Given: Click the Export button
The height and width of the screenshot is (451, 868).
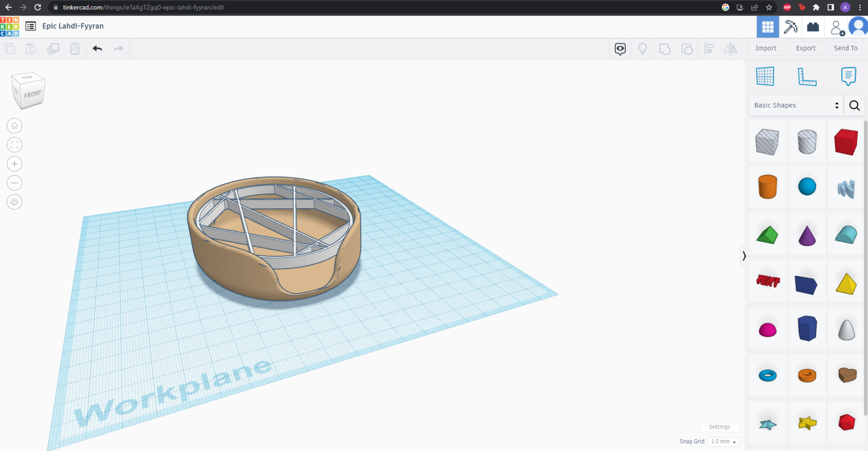Looking at the screenshot, I should 805,48.
